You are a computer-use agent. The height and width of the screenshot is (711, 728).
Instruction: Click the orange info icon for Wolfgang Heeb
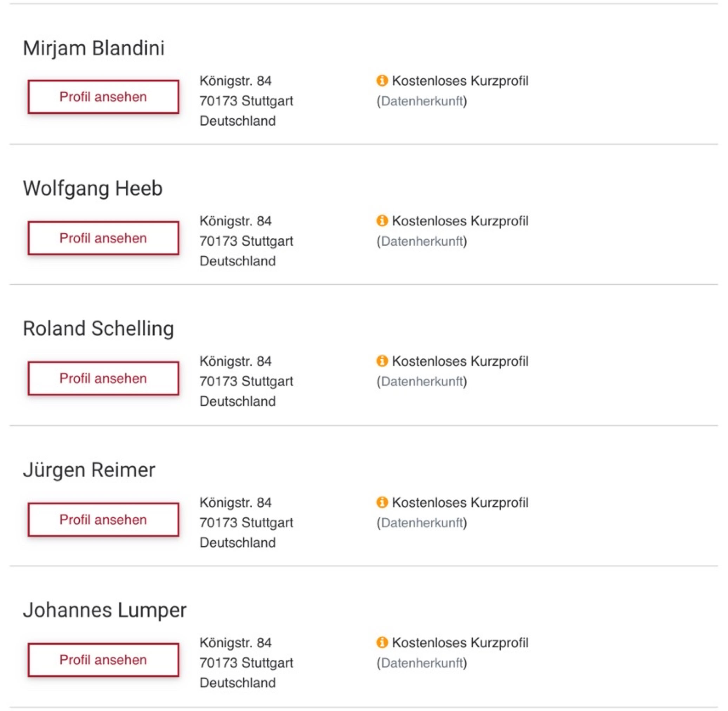pyautogui.click(x=382, y=220)
